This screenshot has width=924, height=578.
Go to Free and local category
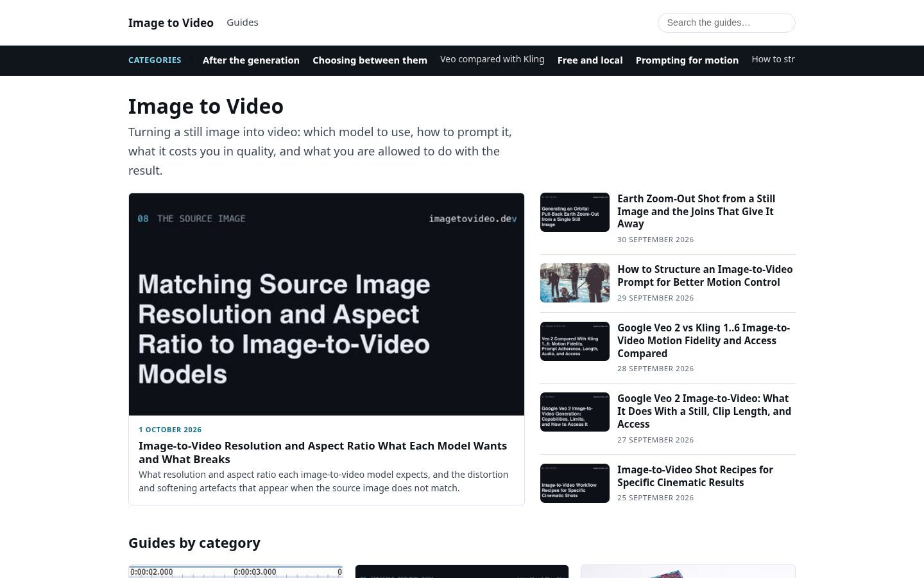[590, 60]
